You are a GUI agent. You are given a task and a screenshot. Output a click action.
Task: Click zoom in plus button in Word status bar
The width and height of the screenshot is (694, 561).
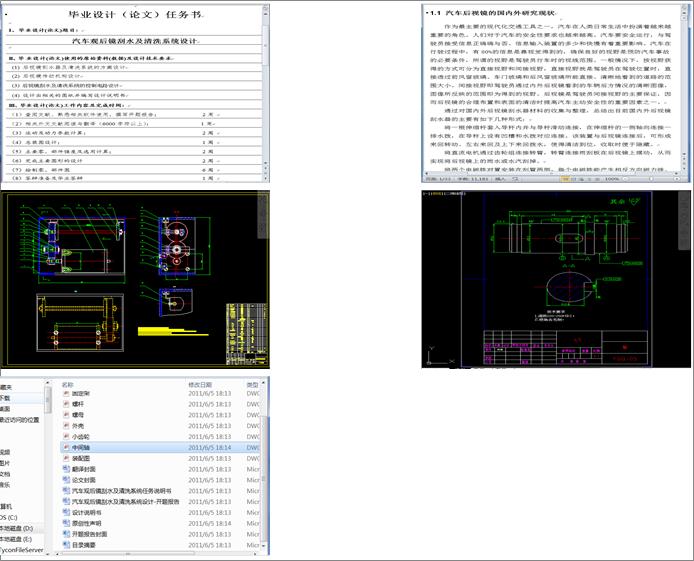pyautogui.click(x=677, y=179)
